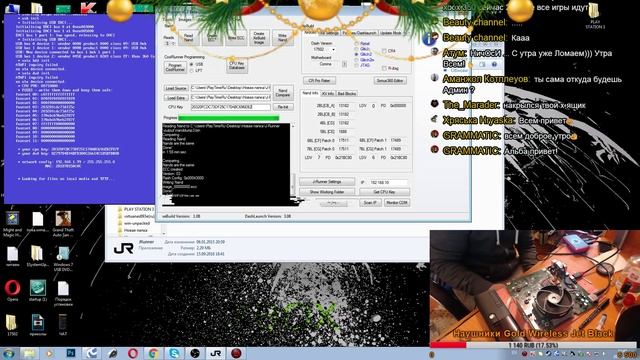Open OBS from the taskbar
The height and width of the screenshot is (360, 640).
point(195,353)
